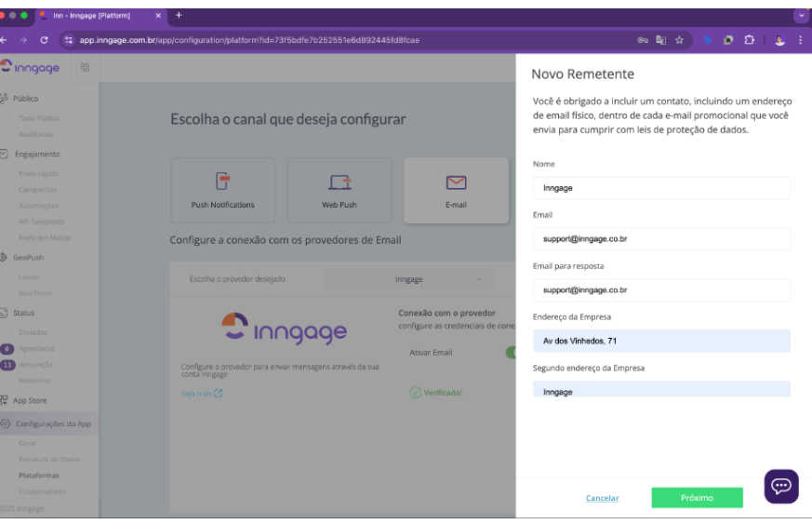Go forward in browser history
812x524 pixels.
(x=23, y=40)
